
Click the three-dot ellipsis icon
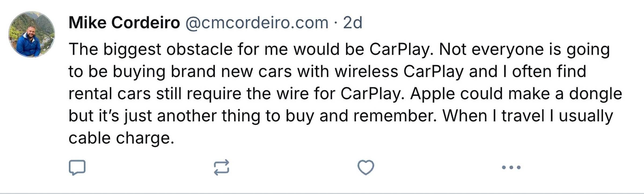pyautogui.click(x=511, y=167)
